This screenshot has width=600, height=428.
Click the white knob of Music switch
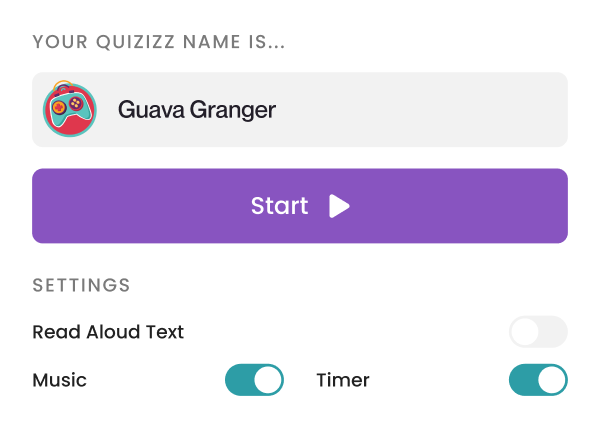click(267, 380)
